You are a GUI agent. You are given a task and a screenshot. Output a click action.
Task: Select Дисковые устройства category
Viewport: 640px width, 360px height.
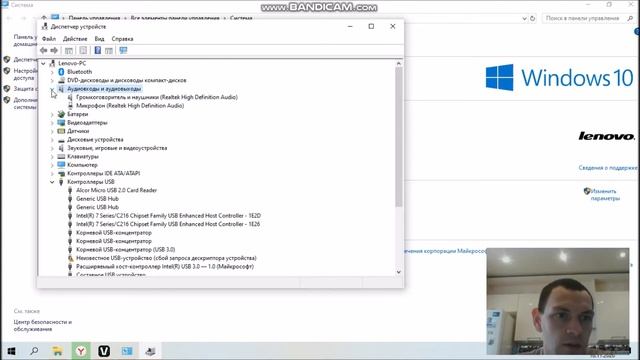tap(95, 140)
